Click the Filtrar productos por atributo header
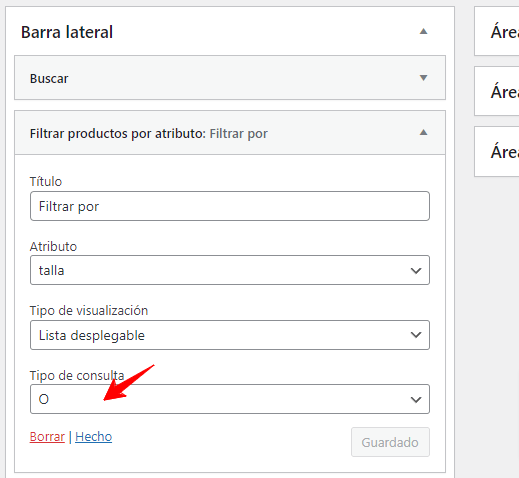Image resolution: width=519 pixels, height=478 pixels. click(230, 133)
